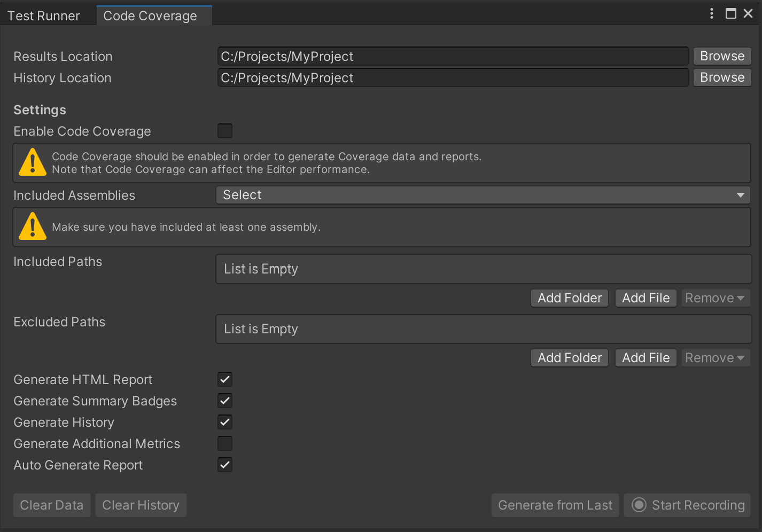Browse for the Results Location folder
This screenshot has width=762, height=532.
722,56
